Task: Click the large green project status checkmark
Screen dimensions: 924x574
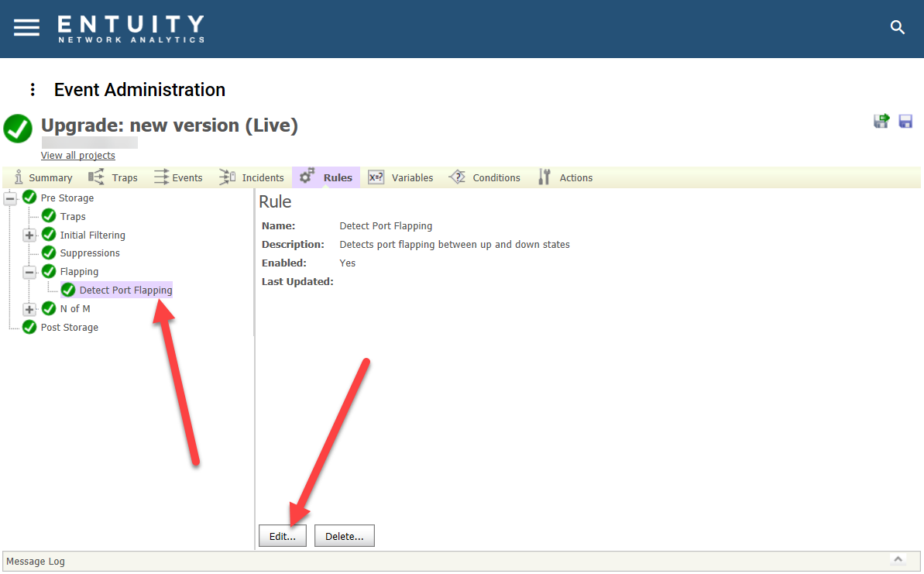Action: coord(18,129)
